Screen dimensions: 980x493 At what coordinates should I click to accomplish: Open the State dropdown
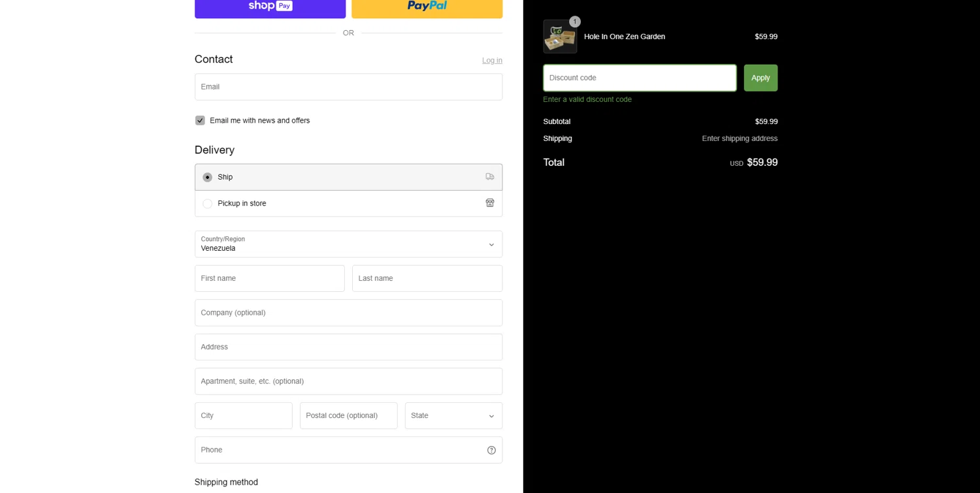453,416
